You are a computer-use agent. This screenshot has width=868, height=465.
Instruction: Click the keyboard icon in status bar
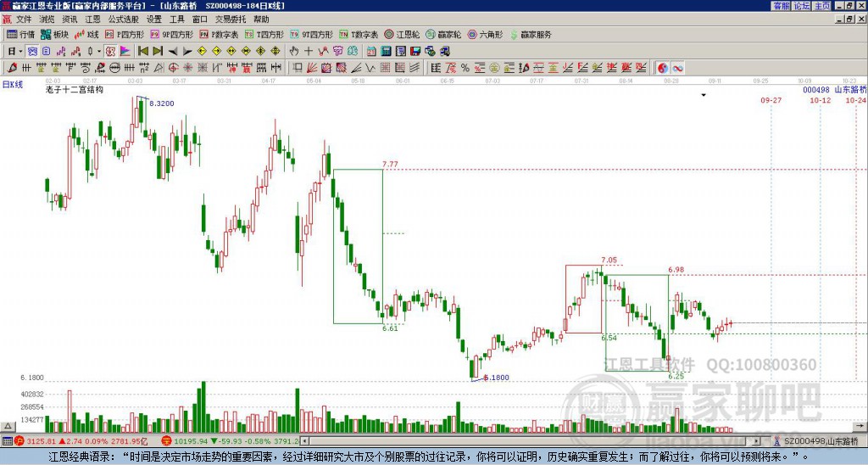[x=7, y=441]
